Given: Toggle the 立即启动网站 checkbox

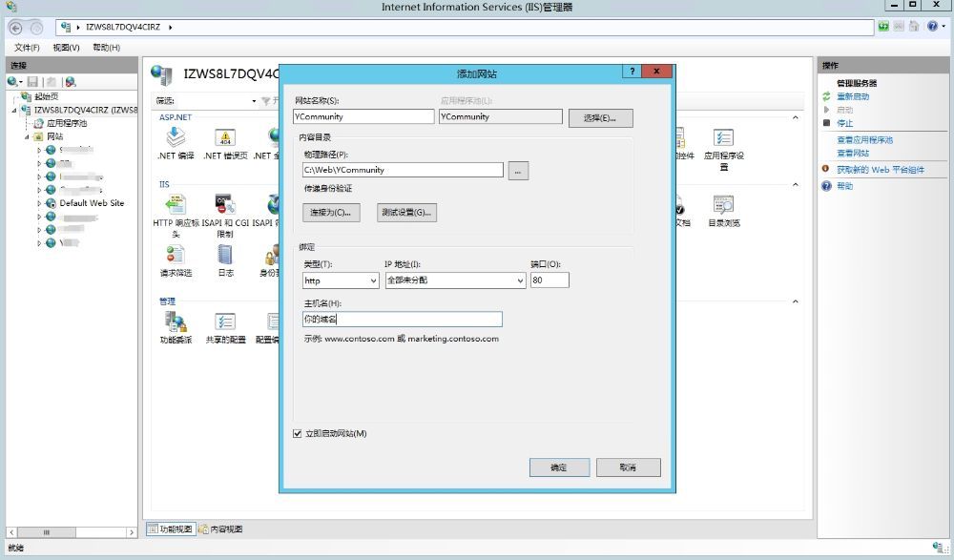Looking at the screenshot, I should 298,433.
